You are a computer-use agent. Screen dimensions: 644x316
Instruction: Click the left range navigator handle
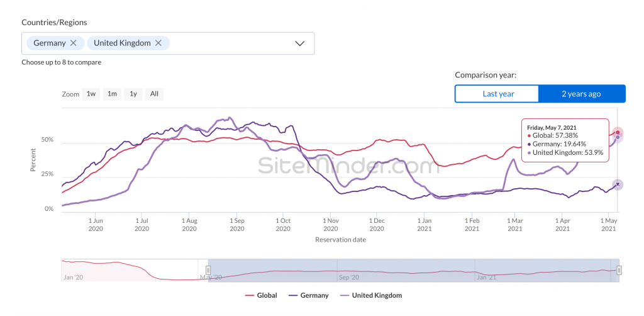point(208,270)
